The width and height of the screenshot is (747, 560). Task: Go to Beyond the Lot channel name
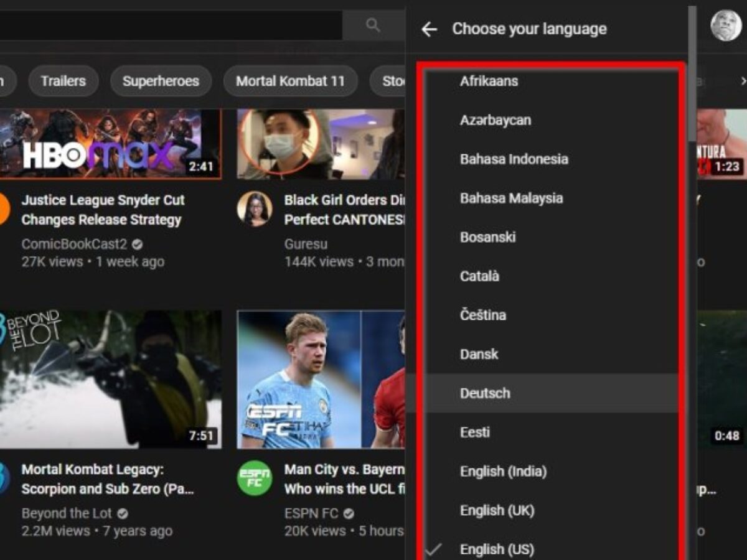click(x=67, y=513)
